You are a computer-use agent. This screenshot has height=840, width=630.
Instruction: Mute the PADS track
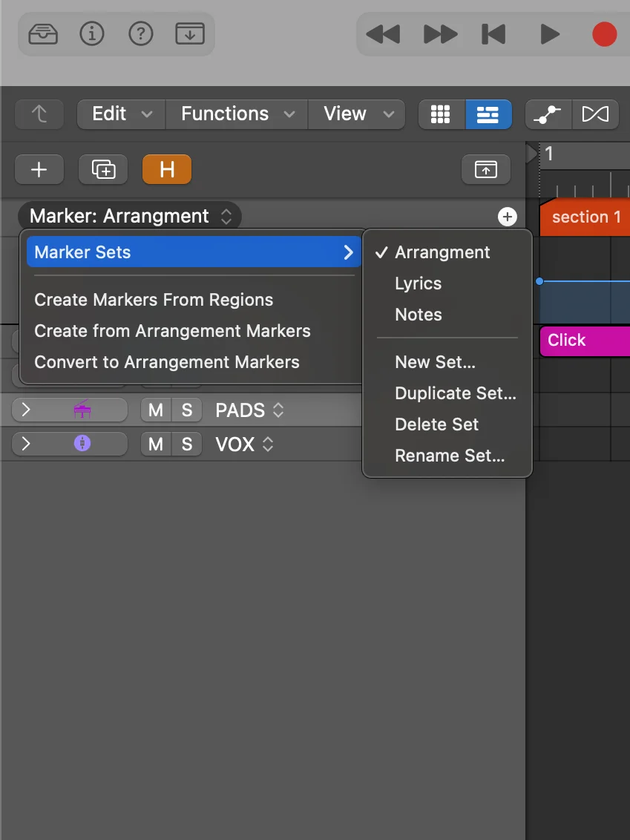[x=156, y=410]
